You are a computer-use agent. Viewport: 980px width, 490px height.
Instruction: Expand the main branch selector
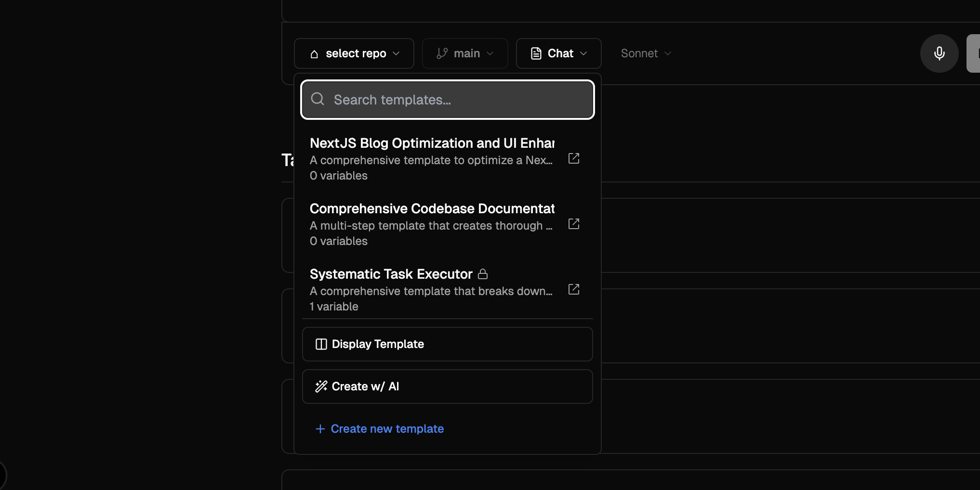464,53
